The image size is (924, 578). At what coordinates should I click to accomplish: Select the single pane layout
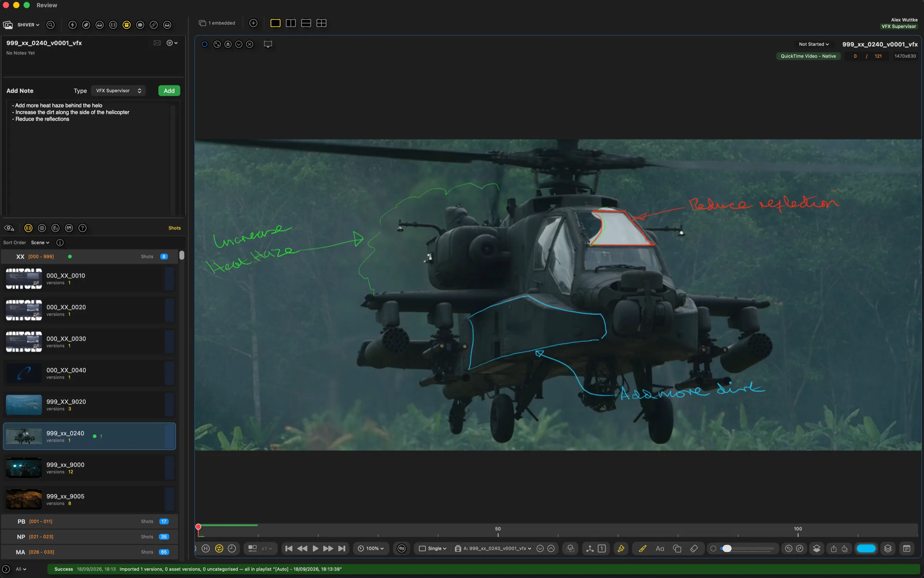click(275, 23)
